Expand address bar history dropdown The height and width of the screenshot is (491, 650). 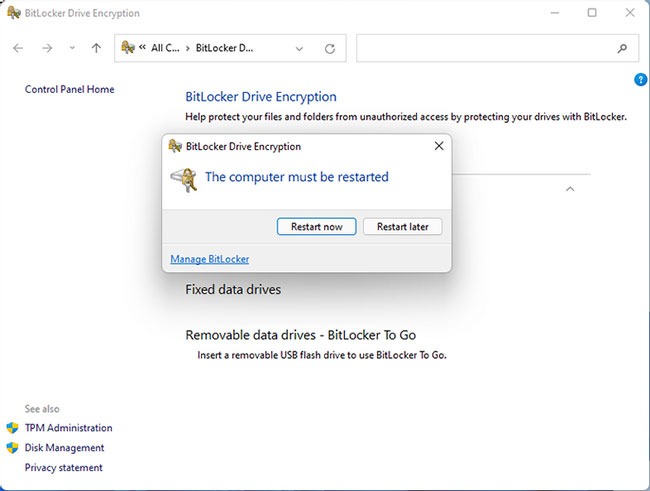(x=299, y=49)
